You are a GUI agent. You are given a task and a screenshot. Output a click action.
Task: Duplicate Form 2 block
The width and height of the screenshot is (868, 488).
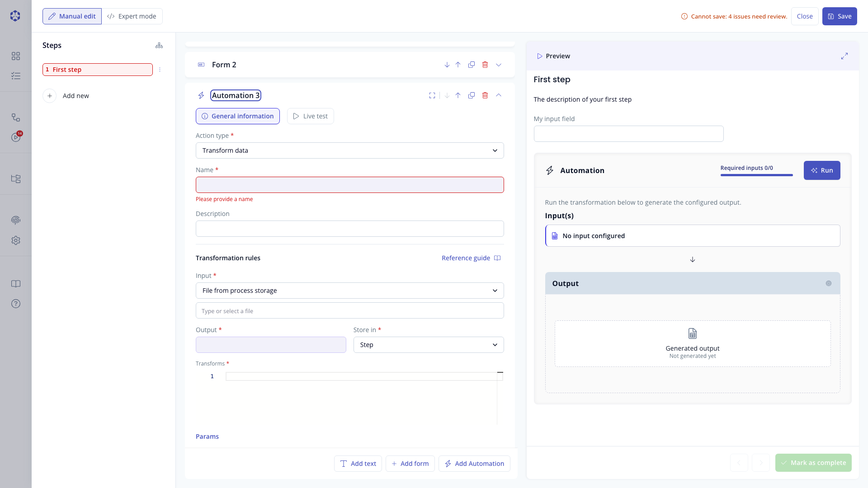pos(472,65)
